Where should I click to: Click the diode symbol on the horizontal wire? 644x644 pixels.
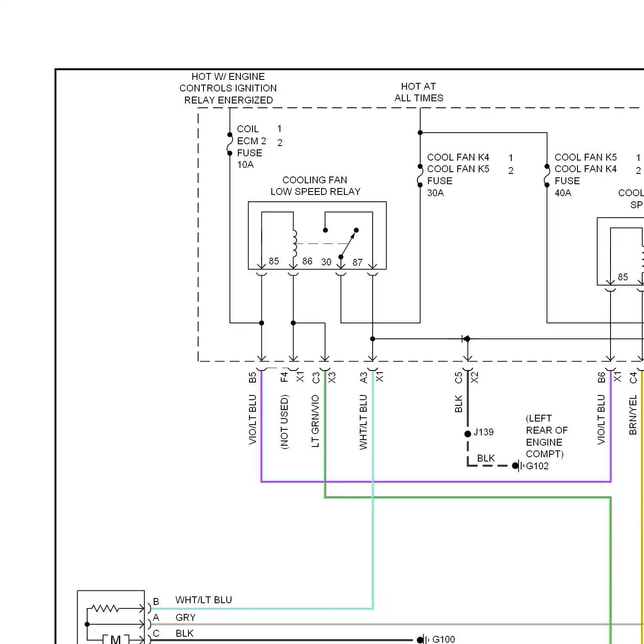tap(466, 339)
